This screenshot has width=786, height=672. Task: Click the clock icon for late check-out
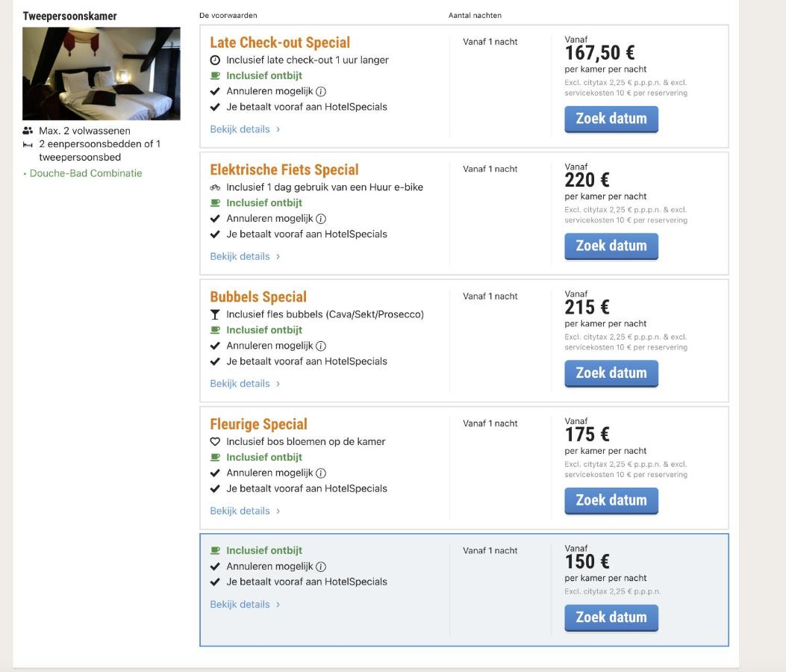(215, 60)
